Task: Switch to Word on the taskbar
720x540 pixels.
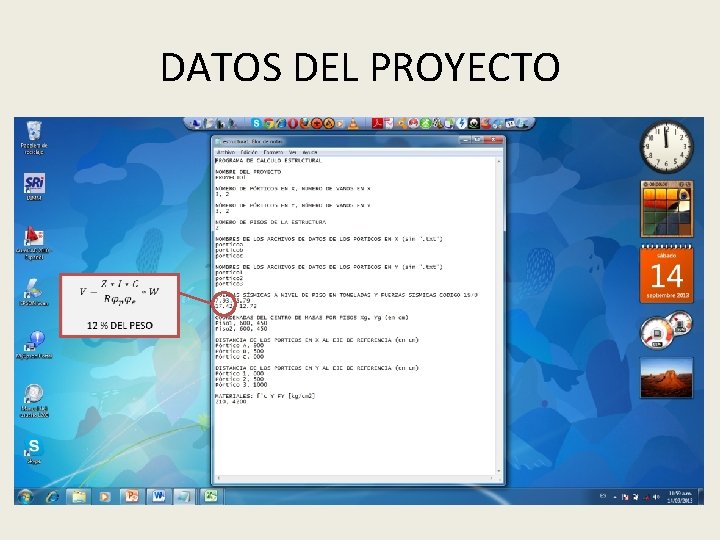Action: (158, 496)
